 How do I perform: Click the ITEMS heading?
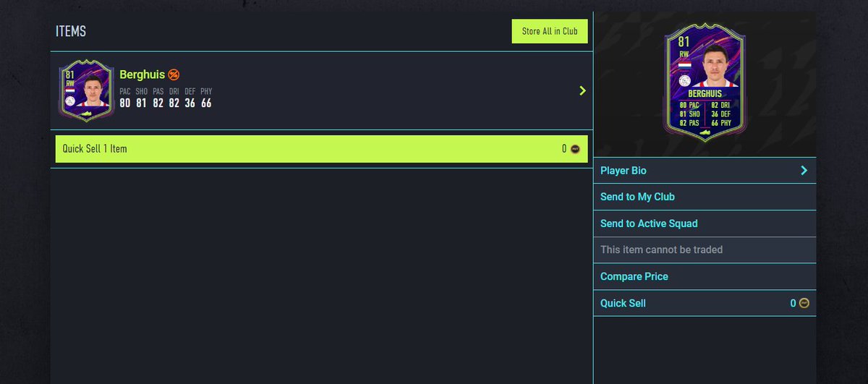point(71,32)
